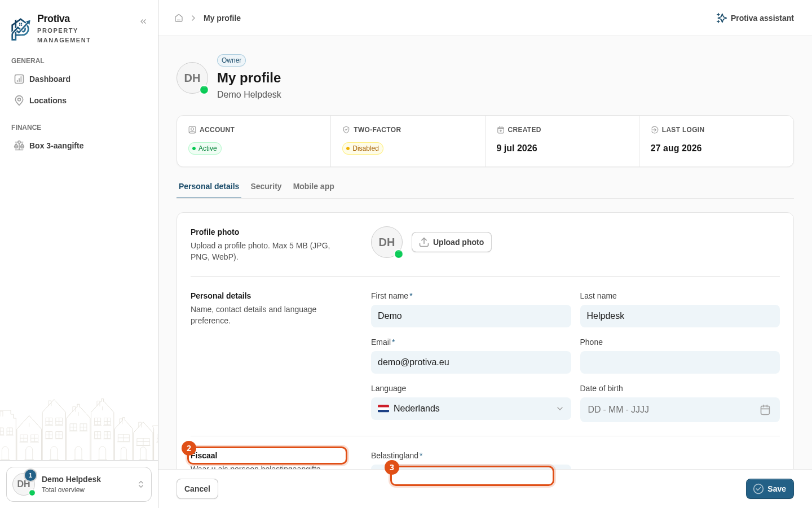Expand the Demo Helpdesk account switcher
This screenshot has width=812, height=508.
pos(79,484)
